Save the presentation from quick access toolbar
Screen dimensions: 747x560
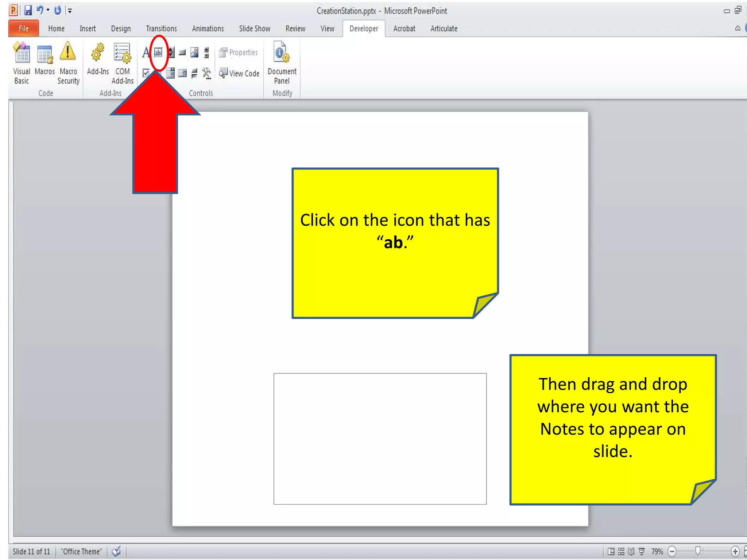click(28, 11)
